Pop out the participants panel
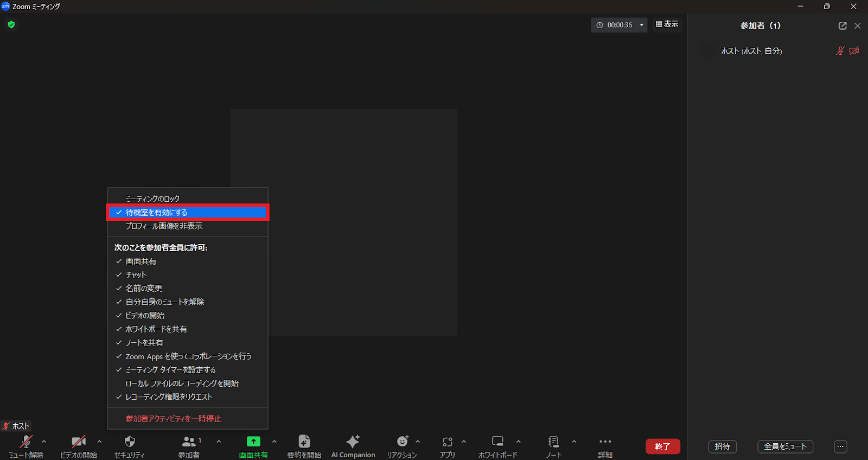The image size is (868, 460). pos(843,25)
